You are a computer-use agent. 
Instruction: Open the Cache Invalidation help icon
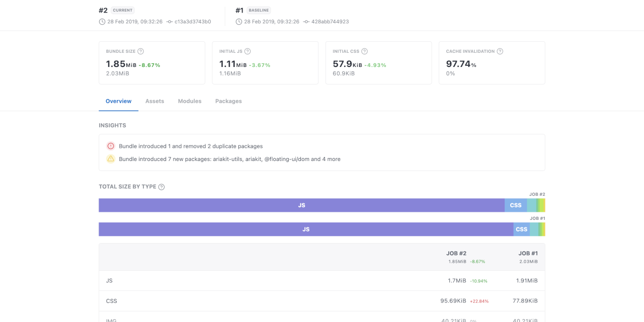pyautogui.click(x=500, y=51)
